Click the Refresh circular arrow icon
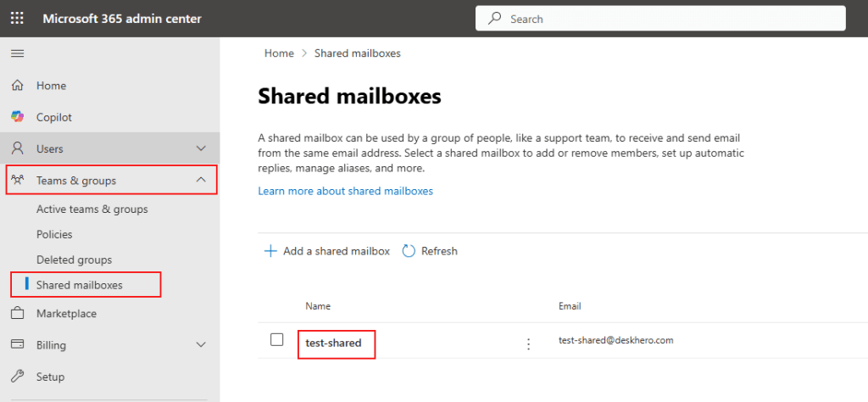This screenshot has height=402, width=868. (x=409, y=251)
